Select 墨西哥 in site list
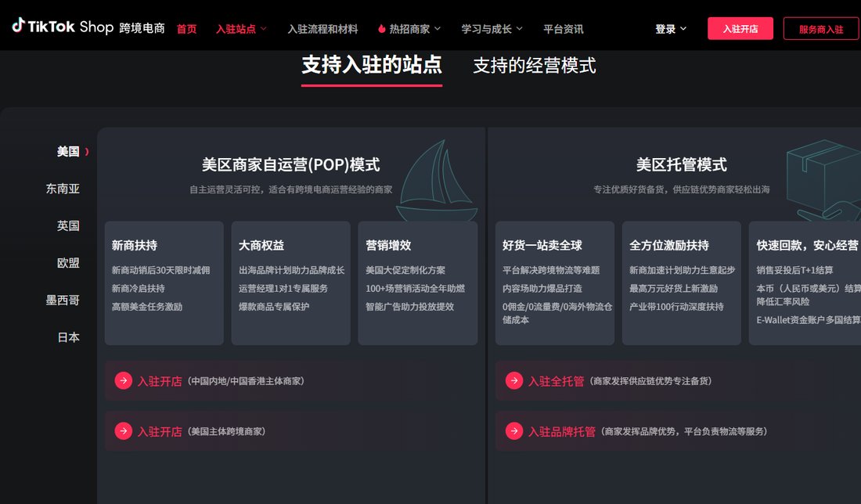This screenshot has width=861, height=504. pyautogui.click(x=63, y=300)
